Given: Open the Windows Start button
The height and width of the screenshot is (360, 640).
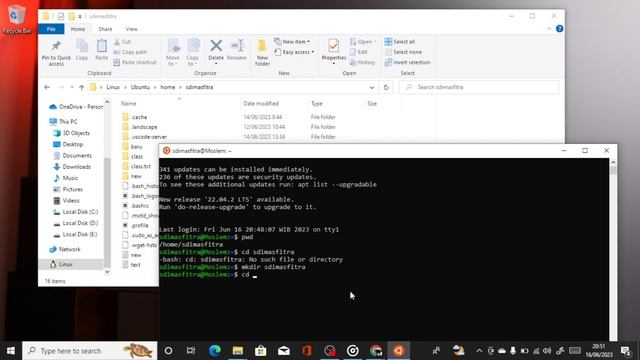Looking at the screenshot, I should pos(11,351).
